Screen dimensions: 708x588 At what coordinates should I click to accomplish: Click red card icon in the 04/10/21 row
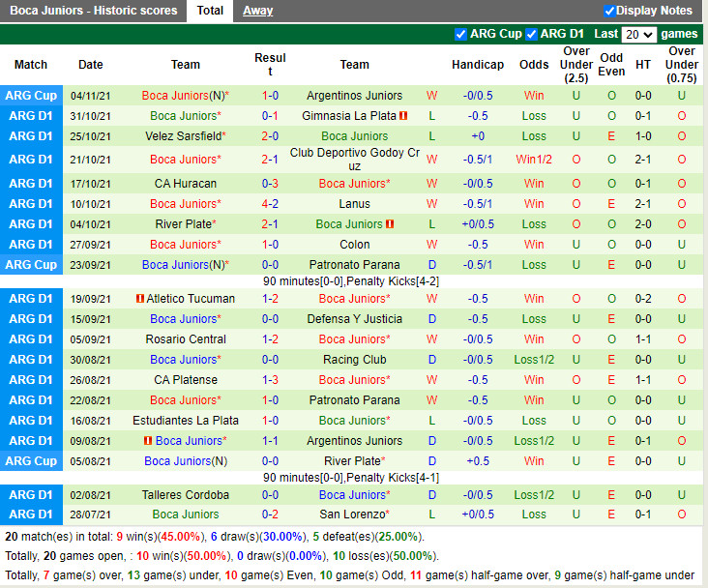(x=390, y=224)
